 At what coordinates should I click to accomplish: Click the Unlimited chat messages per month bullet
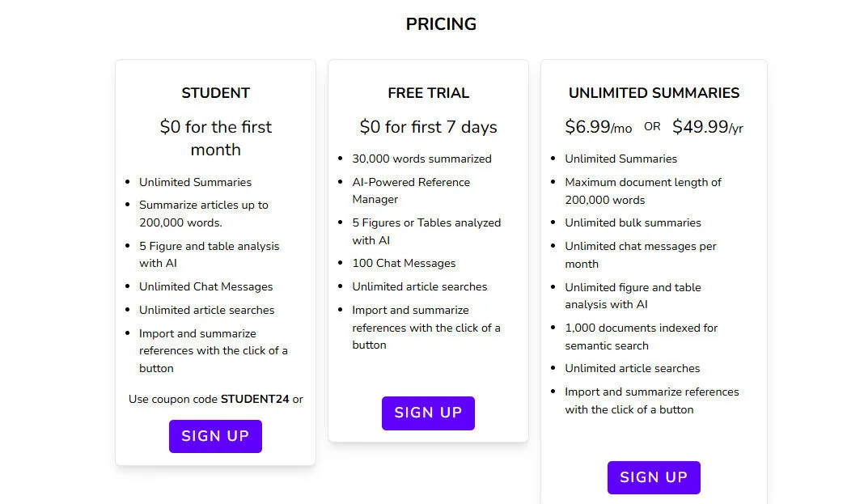pyautogui.click(x=641, y=255)
